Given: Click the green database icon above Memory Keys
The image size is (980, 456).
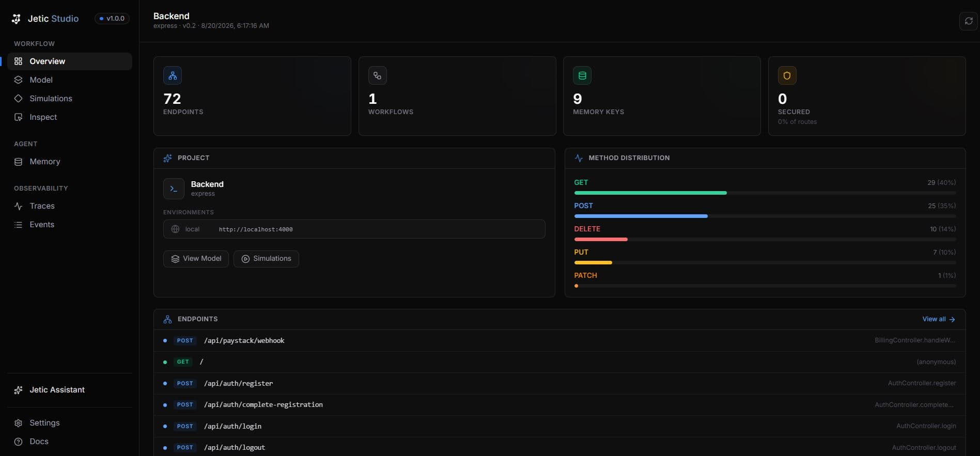Looking at the screenshot, I should click(x=582, y=75).
